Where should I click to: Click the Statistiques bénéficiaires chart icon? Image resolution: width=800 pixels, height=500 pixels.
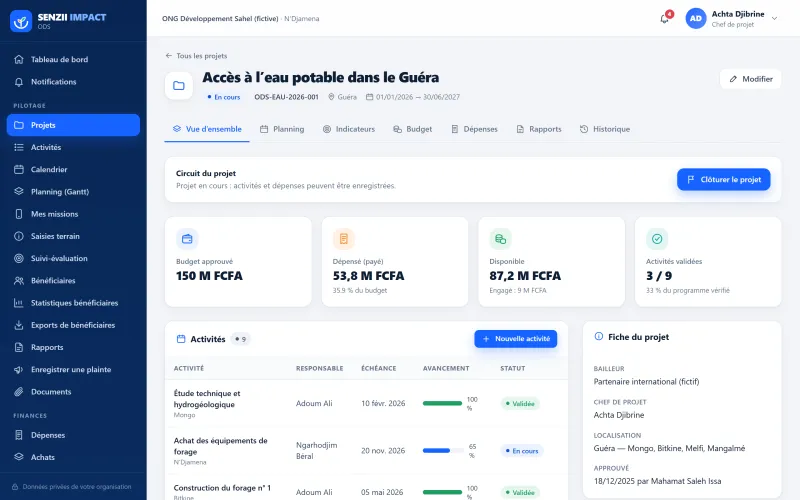(x=19, y=303)
